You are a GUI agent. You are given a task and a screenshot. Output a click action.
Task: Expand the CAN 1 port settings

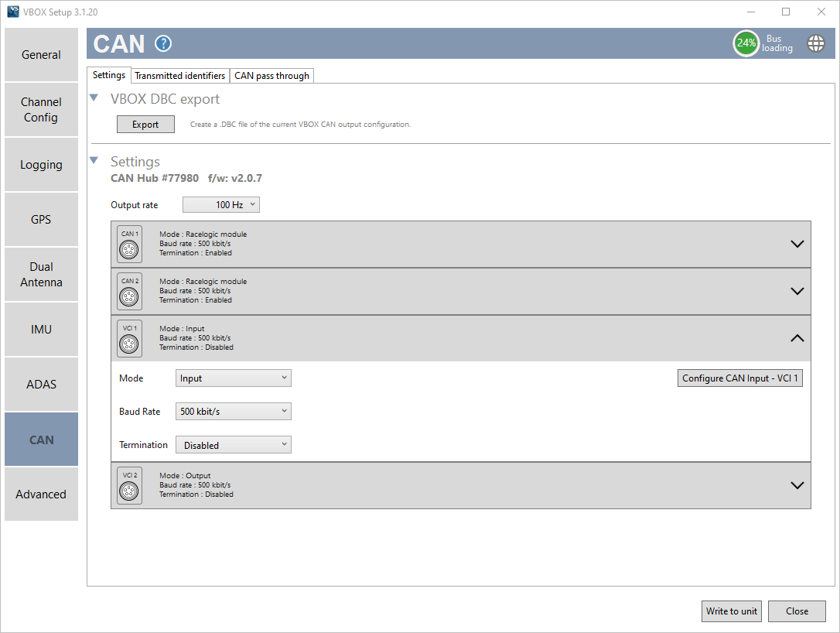(x=797, y=244)
